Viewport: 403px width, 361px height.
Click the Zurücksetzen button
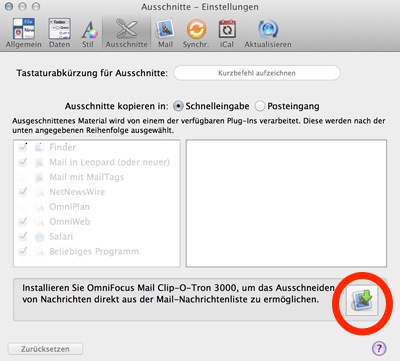click(45, 349)
